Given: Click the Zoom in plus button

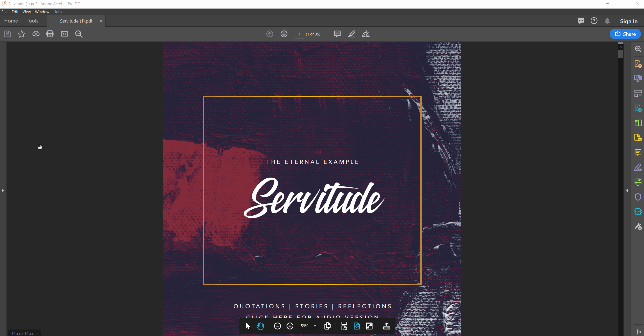Looking at the screenshot, I should 290,326.
